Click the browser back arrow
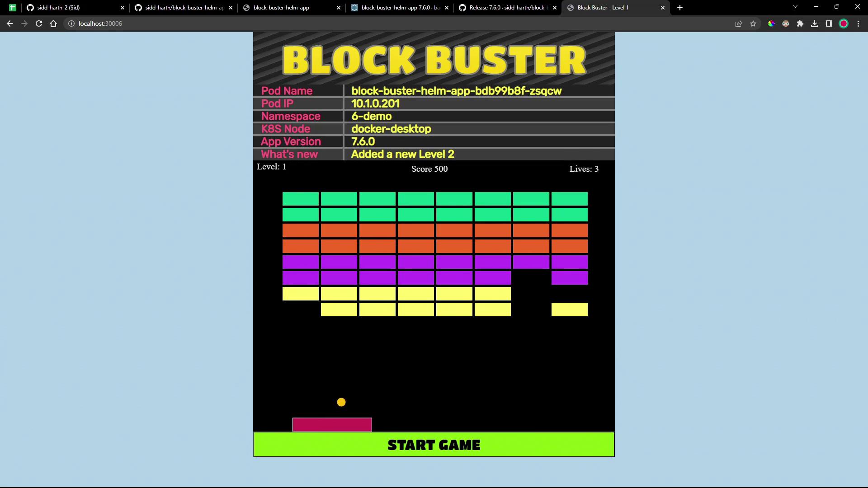The width and height of the screenshot is (868, 488). pyautogui.click(x=10, y=23)
